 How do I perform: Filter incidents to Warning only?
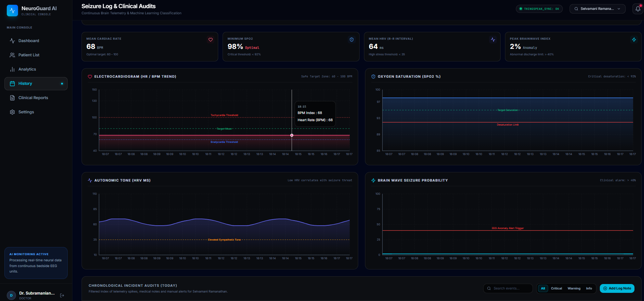pos(574,288)
